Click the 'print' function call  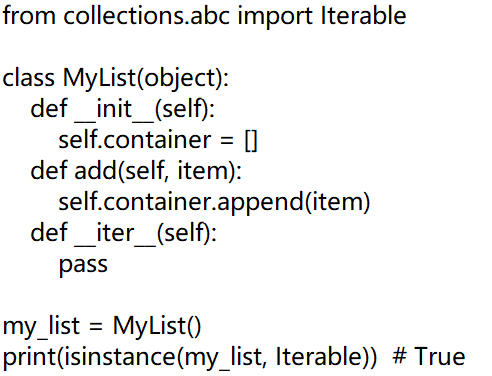point(30,357)
